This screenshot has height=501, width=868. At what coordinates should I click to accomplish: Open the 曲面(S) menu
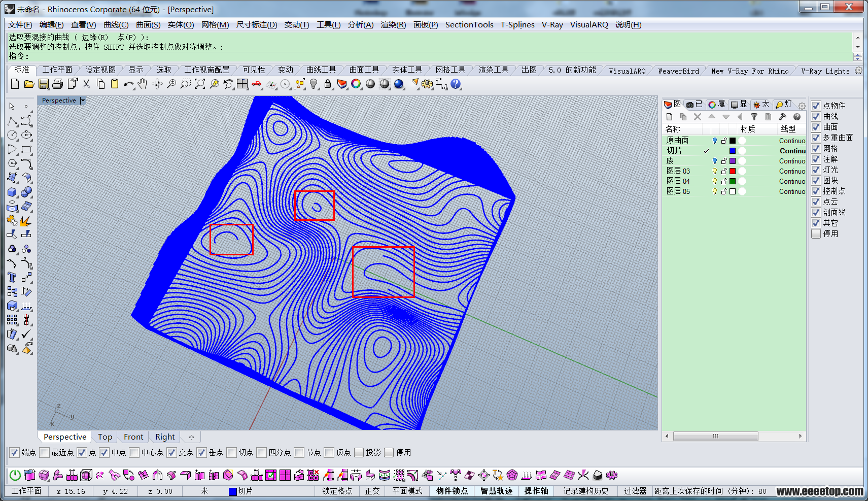pyautogui.click(x=148, y=24)
